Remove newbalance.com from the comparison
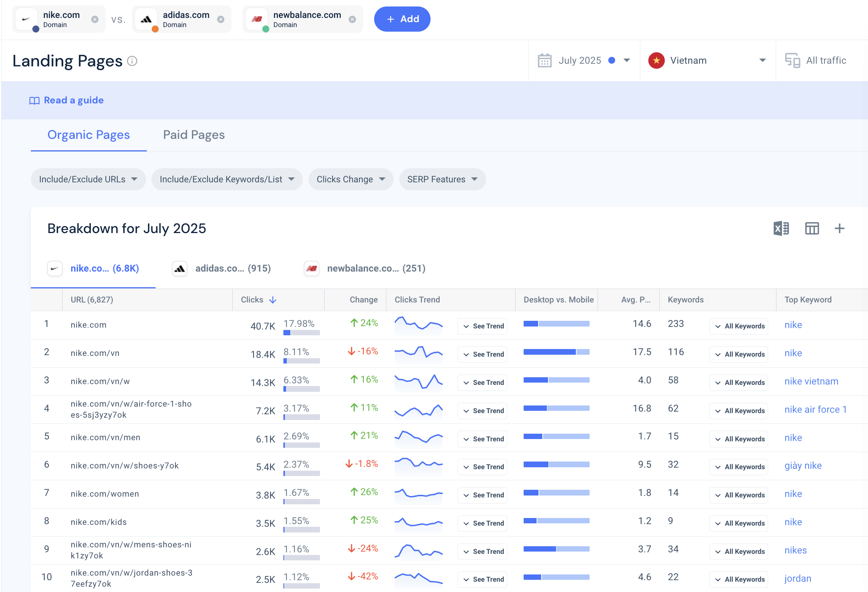This screenshot has width=868, height=592. tap(352, 19)
